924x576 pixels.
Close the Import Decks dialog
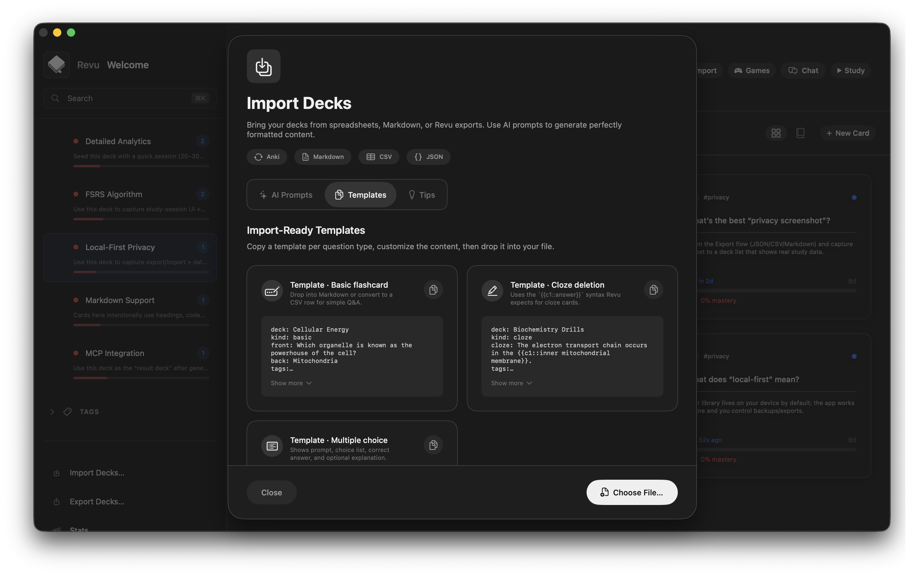click(x=271, y=493)
